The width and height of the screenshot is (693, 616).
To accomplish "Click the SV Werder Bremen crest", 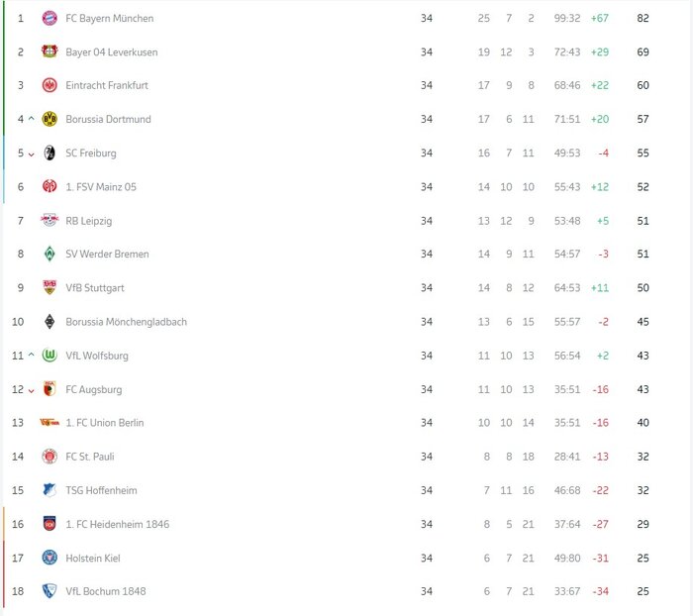I will [x=49, y=255].
